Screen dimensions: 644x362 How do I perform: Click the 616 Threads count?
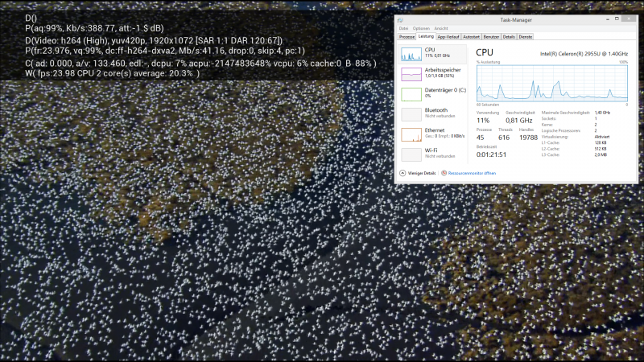coord(504,138)
